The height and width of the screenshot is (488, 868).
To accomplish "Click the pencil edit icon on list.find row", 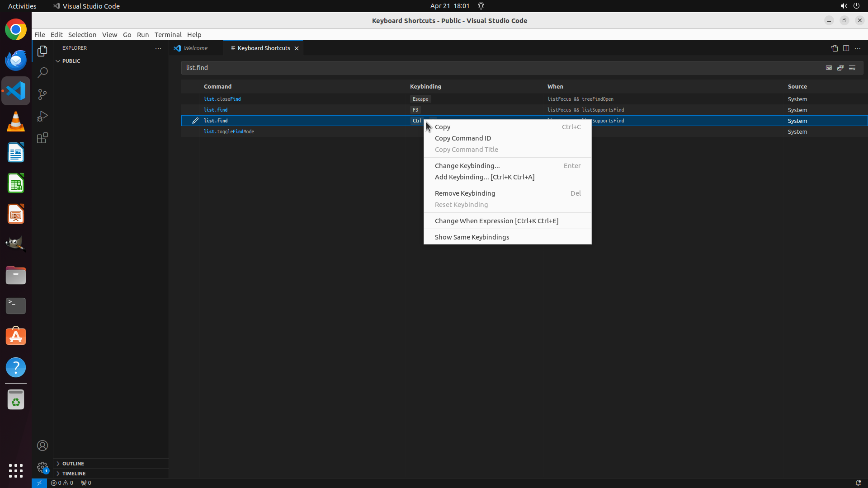I will (x=195, y=121).
